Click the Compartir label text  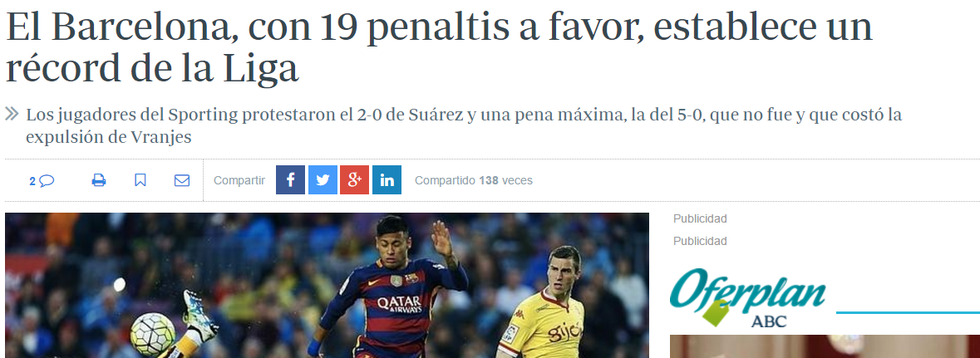239,180
